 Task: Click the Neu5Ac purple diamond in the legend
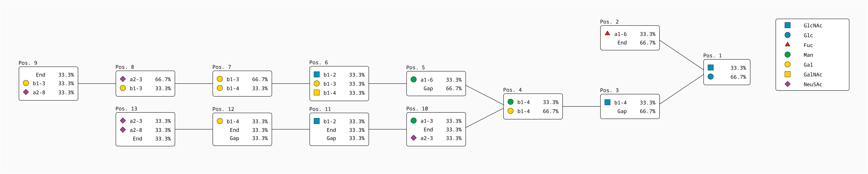click(x=787, y=84)
